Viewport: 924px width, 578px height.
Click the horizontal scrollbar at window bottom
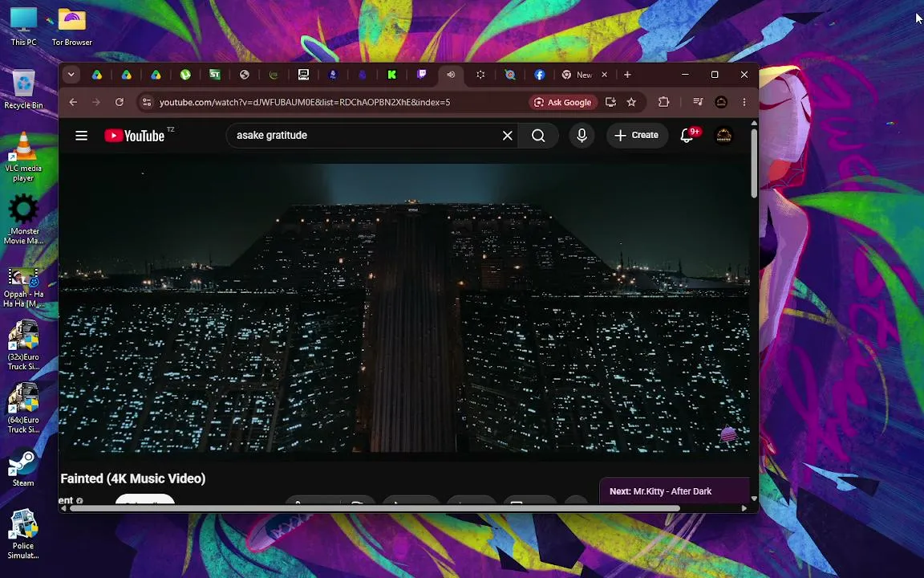(375, 508)
